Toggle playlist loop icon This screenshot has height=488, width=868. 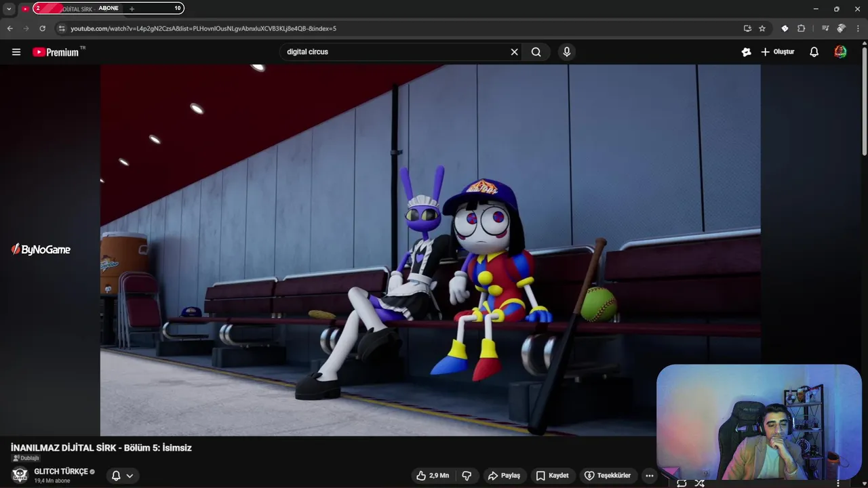(682, 483)
